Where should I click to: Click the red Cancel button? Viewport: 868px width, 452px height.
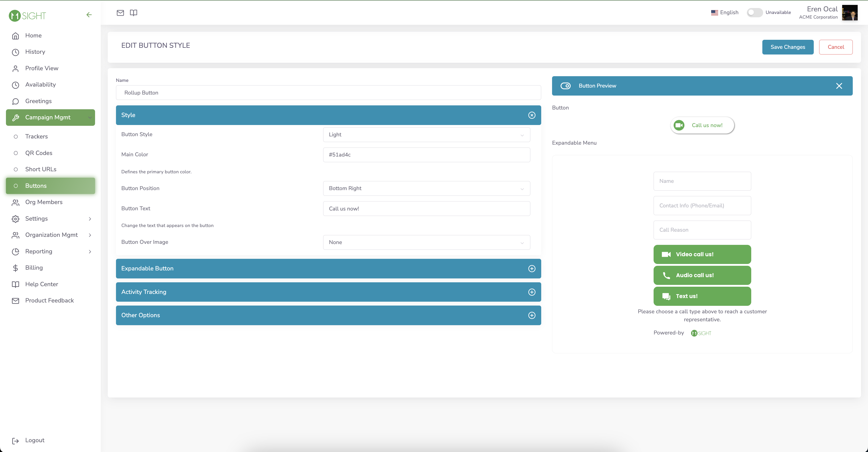[836, 47]
